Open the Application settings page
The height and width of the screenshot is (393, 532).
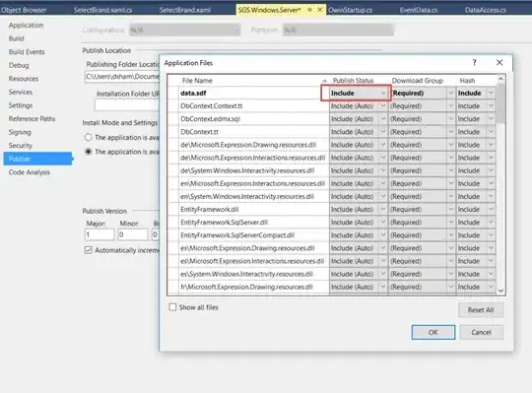point(27,25)
